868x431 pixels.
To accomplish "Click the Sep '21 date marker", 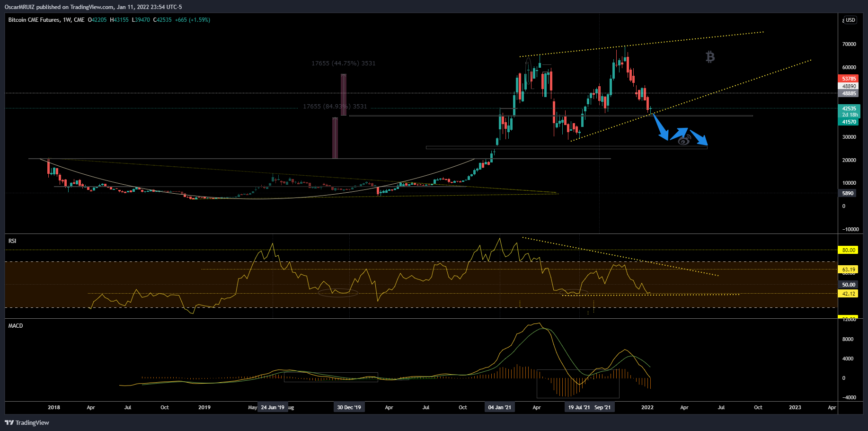I will pos(603,407).
